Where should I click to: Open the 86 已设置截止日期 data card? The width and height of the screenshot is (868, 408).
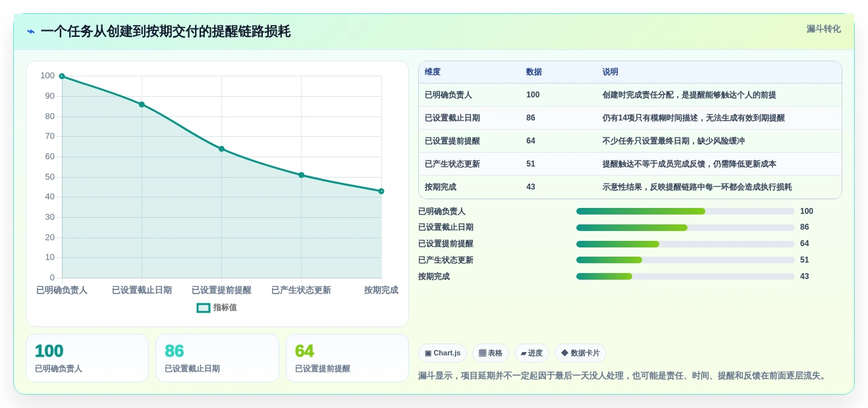click(217, 358)
